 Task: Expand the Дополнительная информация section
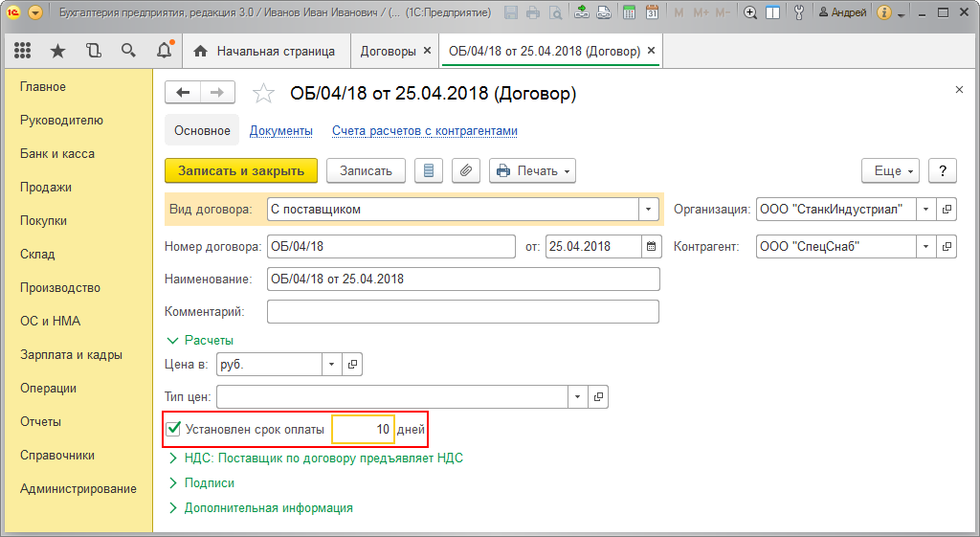click(260, 507)
